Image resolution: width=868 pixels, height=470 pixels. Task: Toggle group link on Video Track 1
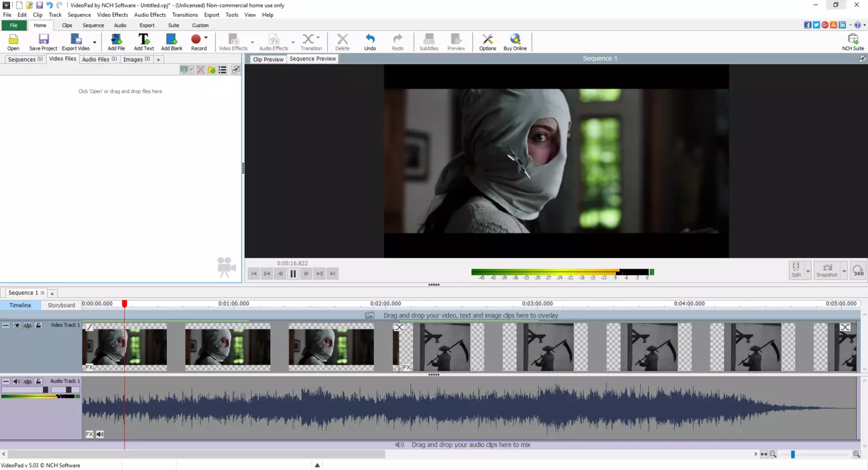28,325
